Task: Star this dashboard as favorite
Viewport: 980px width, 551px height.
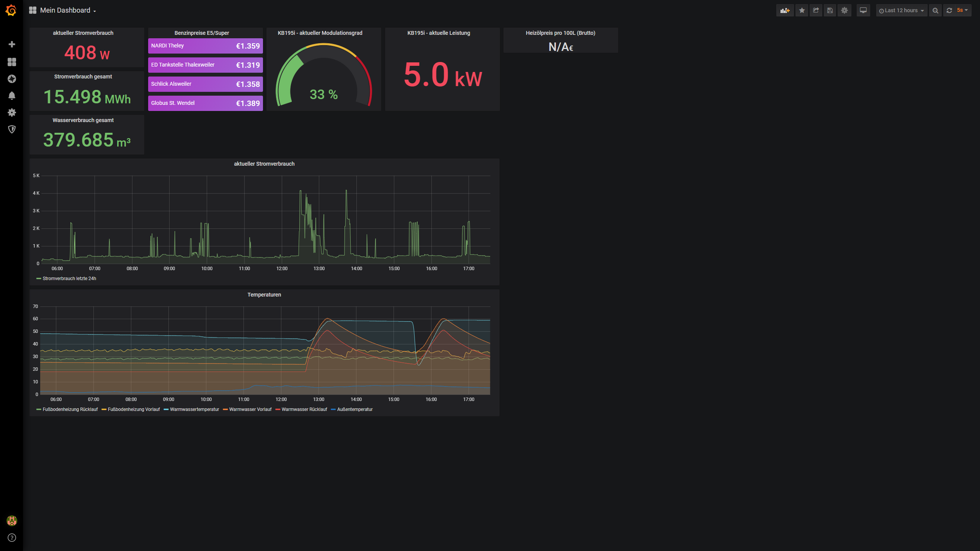Action: (802, 10)
